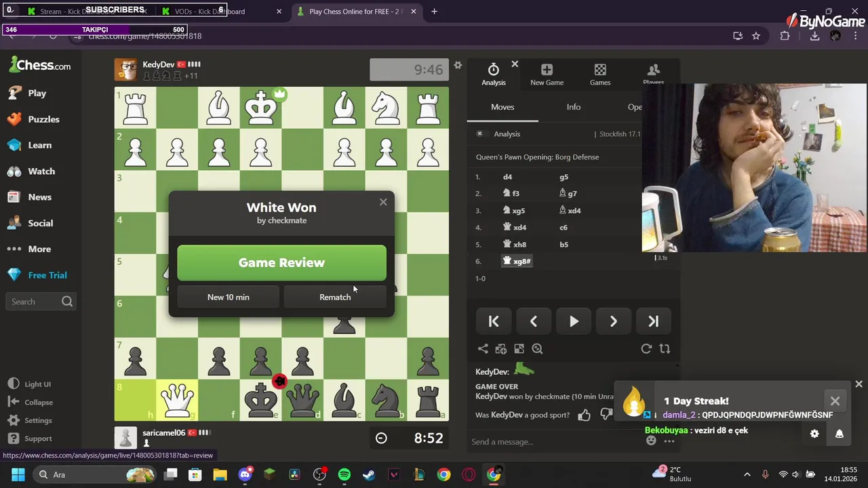868x488 pixels.
Task: Open the Support page
Action: (x=30, y=439)
